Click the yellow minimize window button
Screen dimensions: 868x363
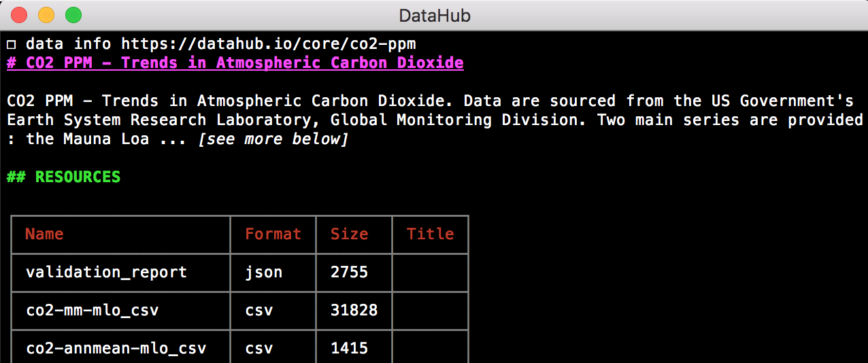point(46,15)
